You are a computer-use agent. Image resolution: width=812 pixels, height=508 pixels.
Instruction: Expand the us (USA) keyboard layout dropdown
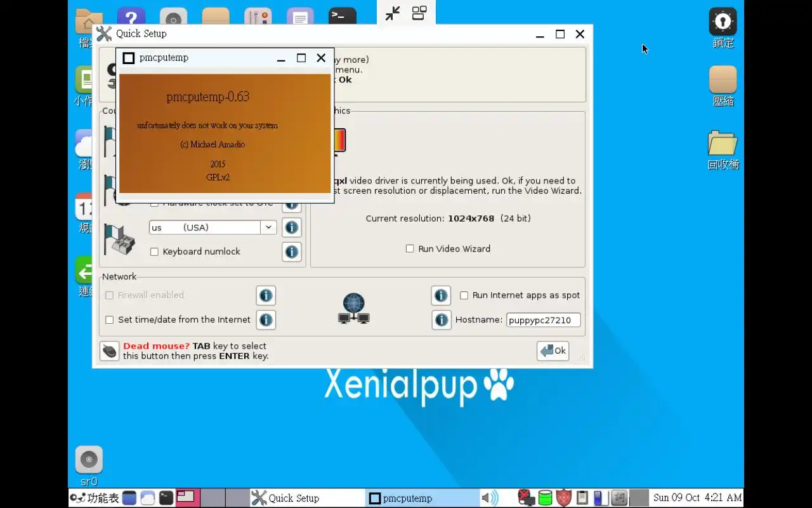(268, 227)
